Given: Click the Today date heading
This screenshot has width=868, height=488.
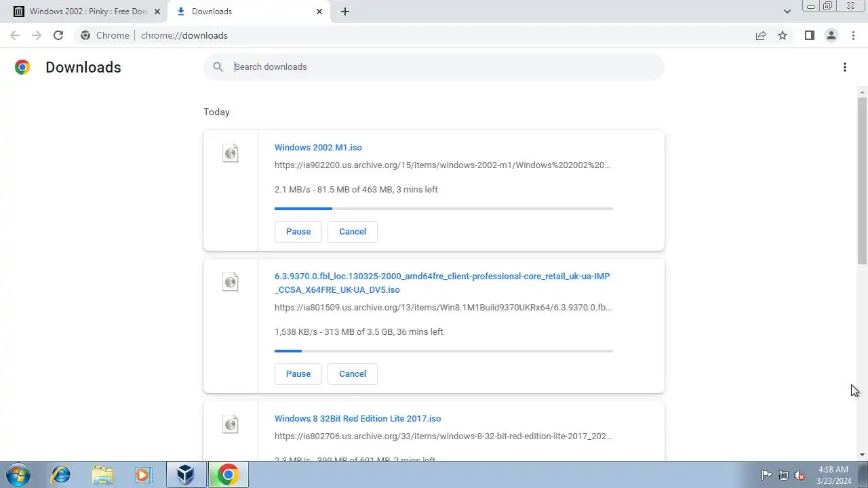Looking at the screenshot, I should [x=216, y=112].
